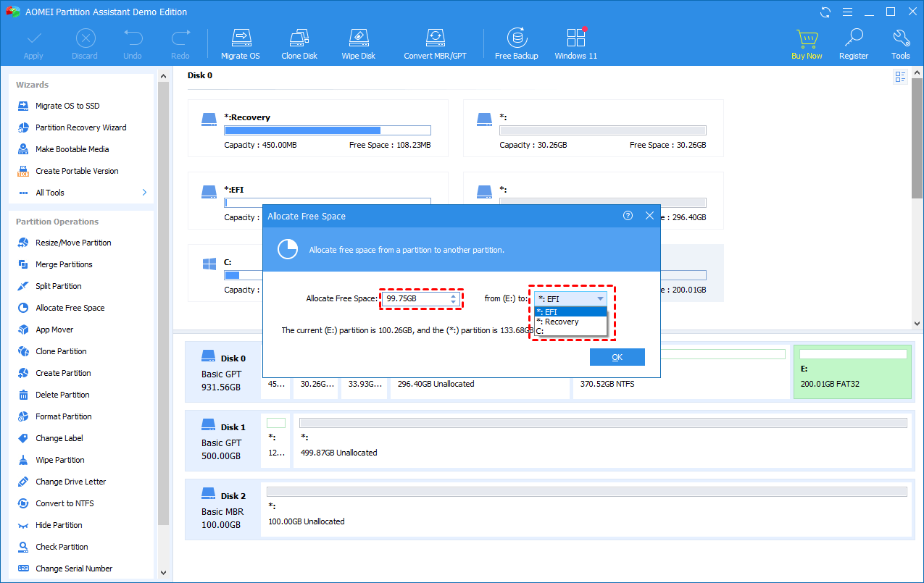Open App Mover operation

(54, 330)
